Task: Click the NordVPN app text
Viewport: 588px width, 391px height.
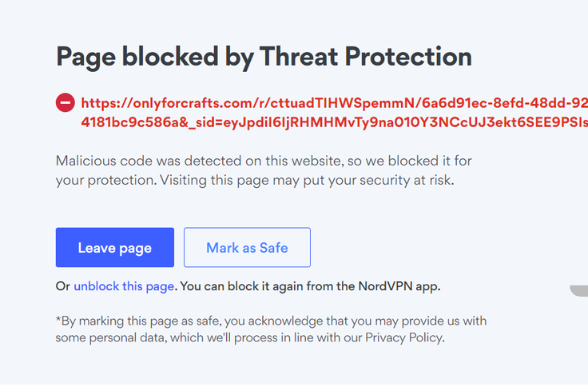Action: (x=399, y=286)
